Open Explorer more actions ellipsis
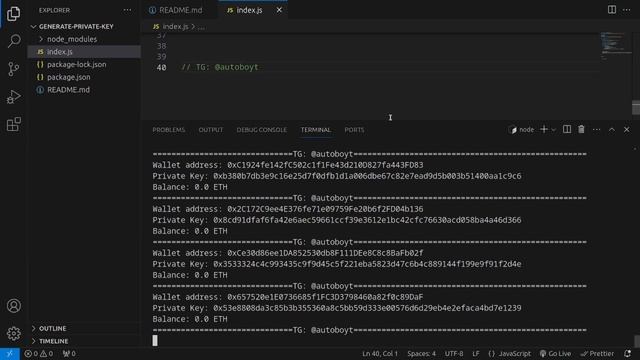The width and height of the screenshot is (640, 360). (127, 10)
